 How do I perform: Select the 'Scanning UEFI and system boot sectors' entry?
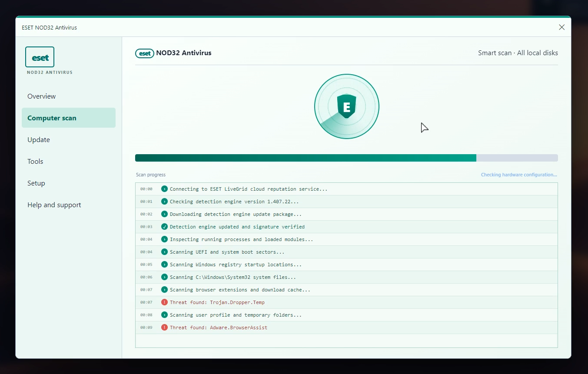[x=346, y=252]
